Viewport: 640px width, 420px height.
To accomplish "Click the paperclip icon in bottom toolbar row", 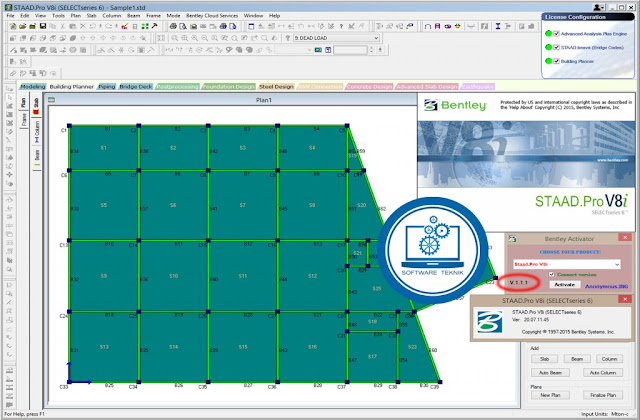I will coord(13,73).
